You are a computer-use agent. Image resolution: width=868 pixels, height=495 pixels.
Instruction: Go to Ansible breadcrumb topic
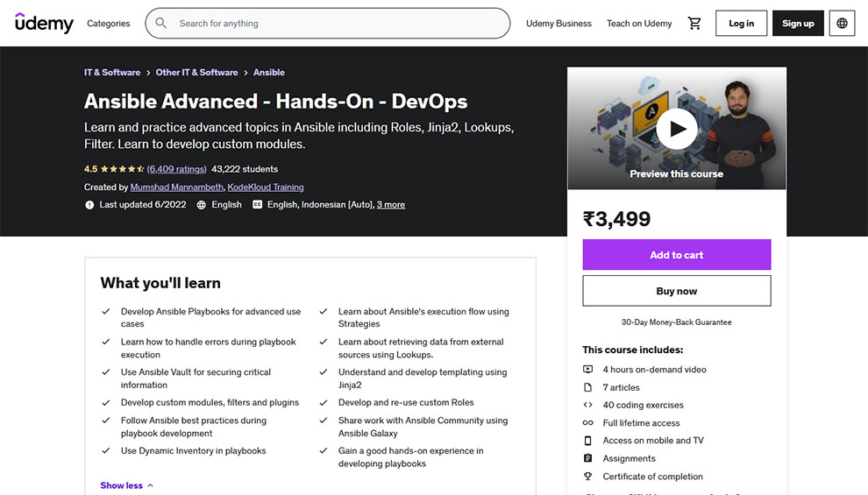coord(269,73)
